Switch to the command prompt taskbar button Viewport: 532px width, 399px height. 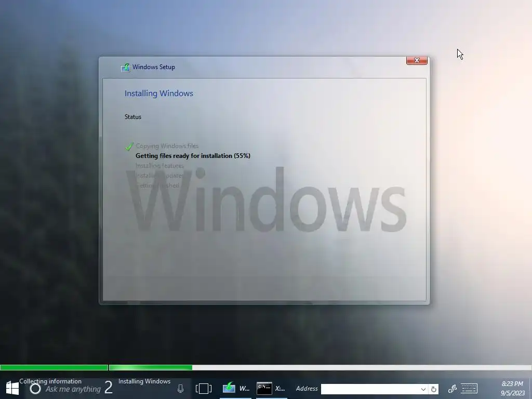[x=271, y=389]
